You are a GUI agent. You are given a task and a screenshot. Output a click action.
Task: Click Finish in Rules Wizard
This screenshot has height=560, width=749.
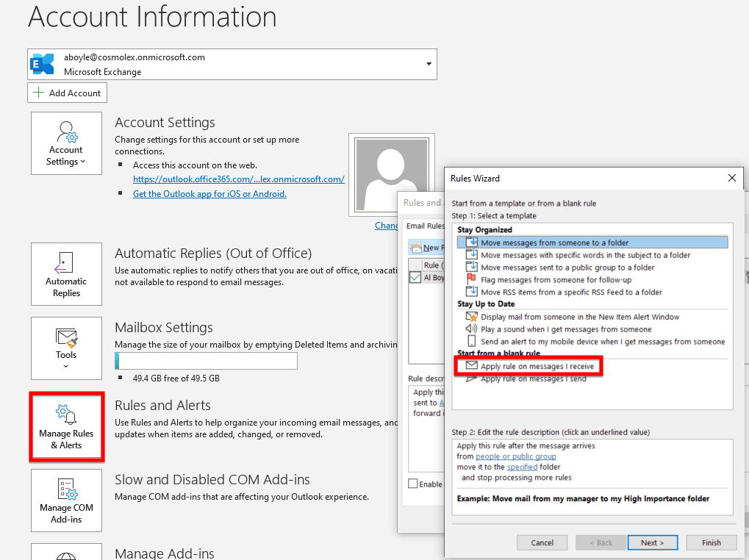click(x=712, y=542)
